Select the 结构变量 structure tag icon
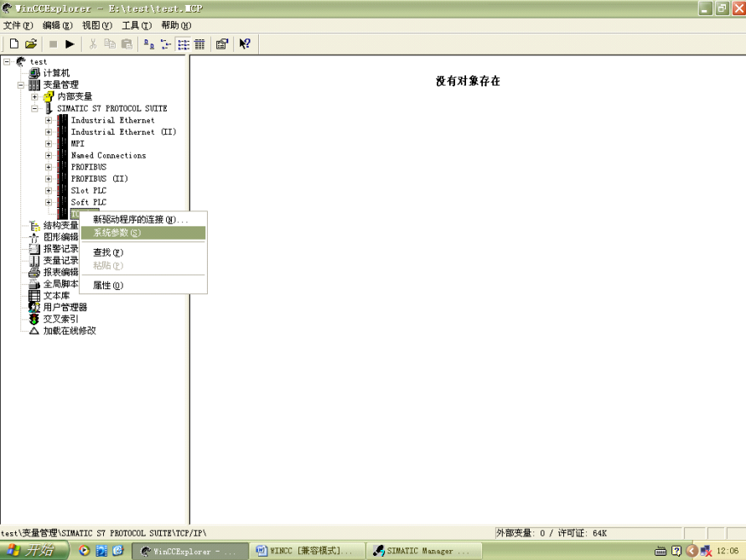 (x=34, y=226)
